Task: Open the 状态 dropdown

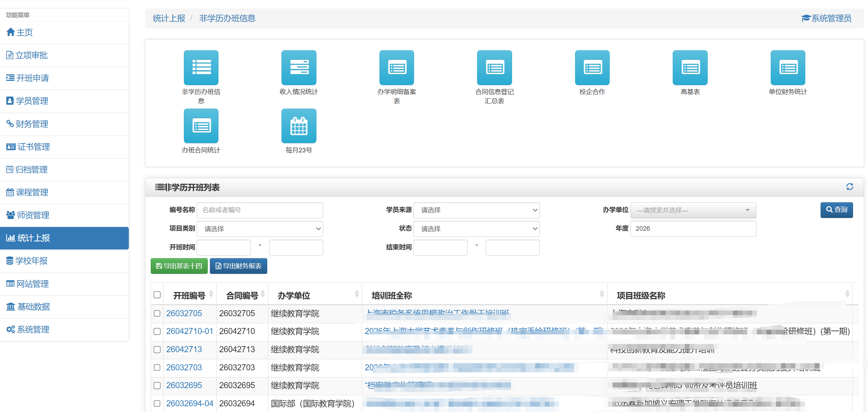Action: 476,229
